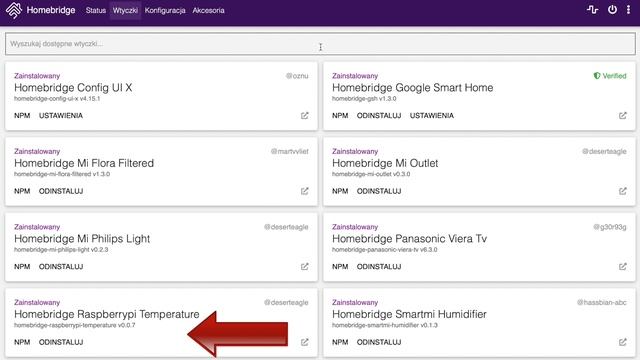
Task: Open NPM link for Google Smart Home
Action: [x=340, y=116]
